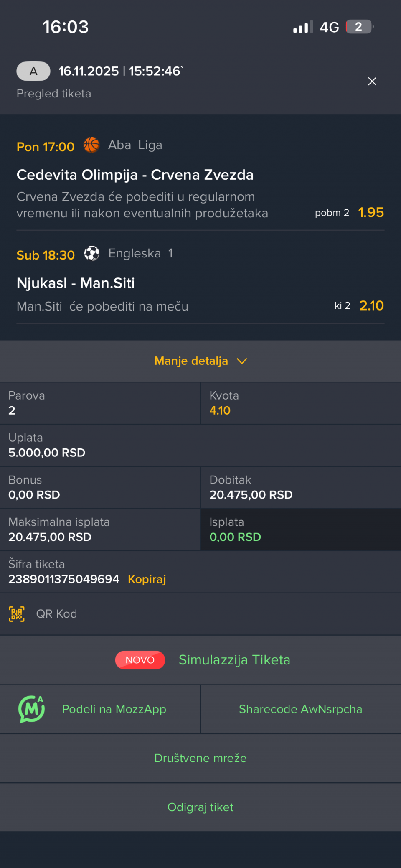
Task: Share via Podeli na MozzApp
Action: (114, 709)
